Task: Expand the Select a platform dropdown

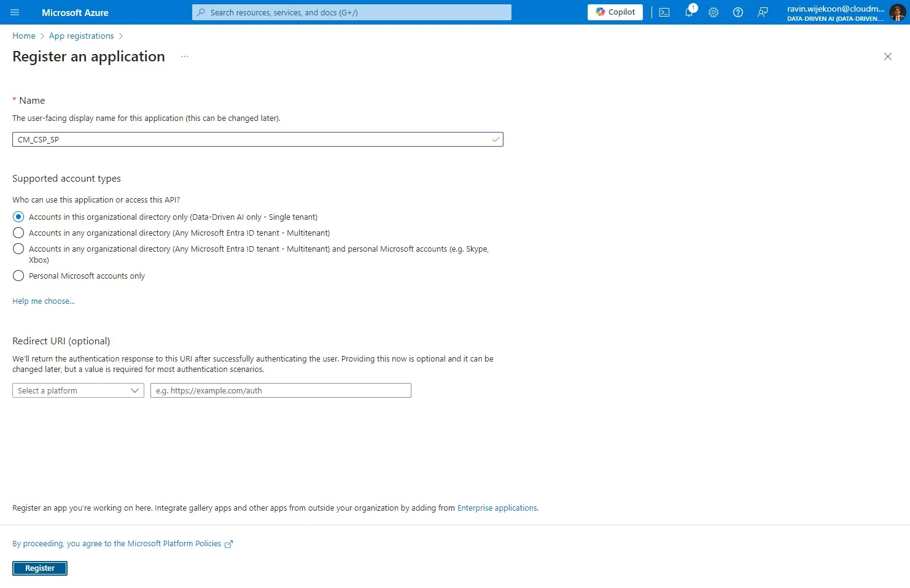Action: (78, 390)
